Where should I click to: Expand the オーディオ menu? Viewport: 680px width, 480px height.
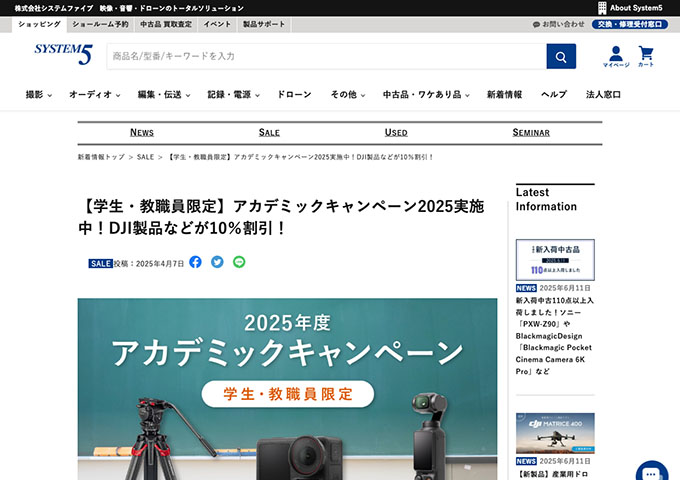95,95
